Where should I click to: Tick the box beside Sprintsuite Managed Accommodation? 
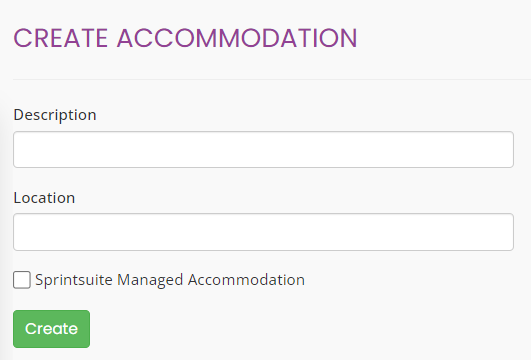(22, 280)
